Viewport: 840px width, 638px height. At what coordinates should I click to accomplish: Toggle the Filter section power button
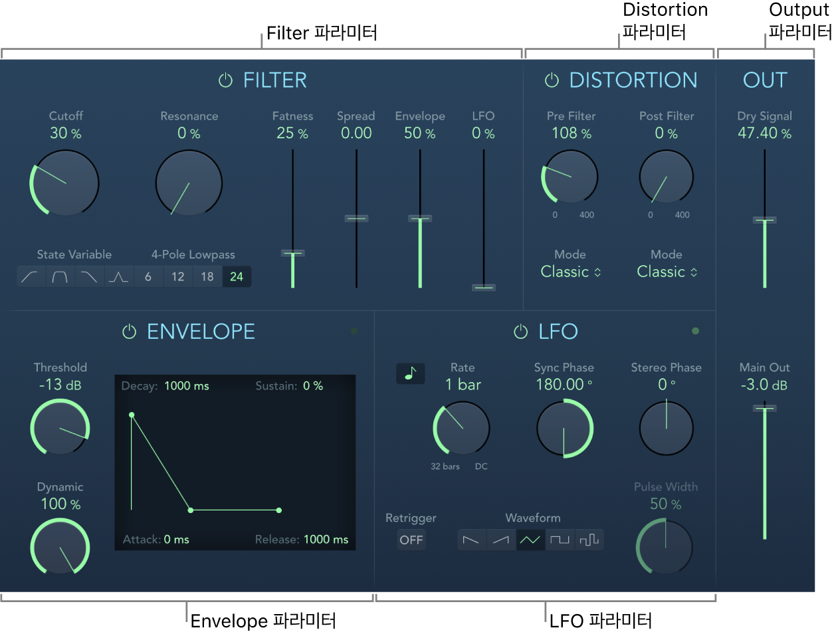(226, 80)
